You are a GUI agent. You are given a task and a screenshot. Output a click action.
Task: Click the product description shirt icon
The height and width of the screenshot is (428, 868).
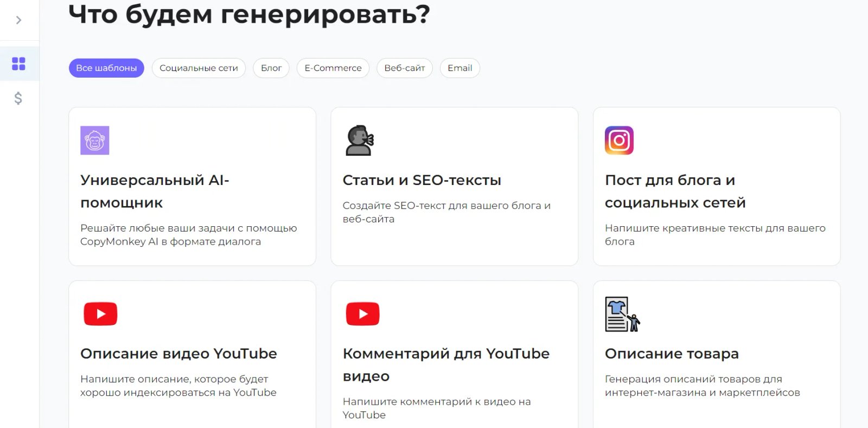point(622,314)
